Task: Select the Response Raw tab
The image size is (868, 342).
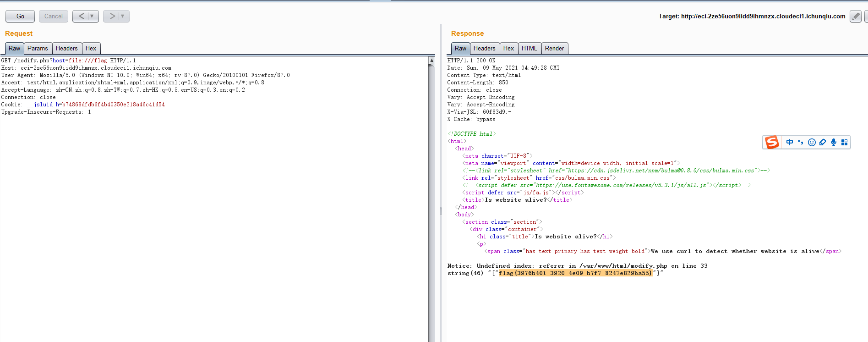Action: click(460, 48)
